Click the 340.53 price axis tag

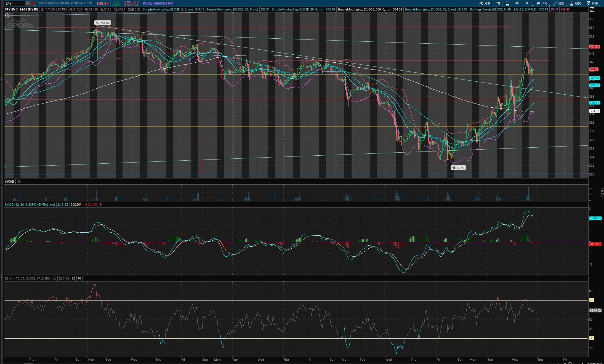coord(594,85)
